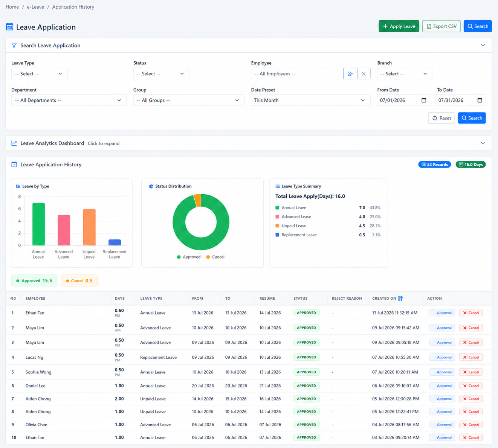This screenshot has height=448, width=498.
Task: Click the Home breadcrumb link
Action: click(x=12, y=7)
